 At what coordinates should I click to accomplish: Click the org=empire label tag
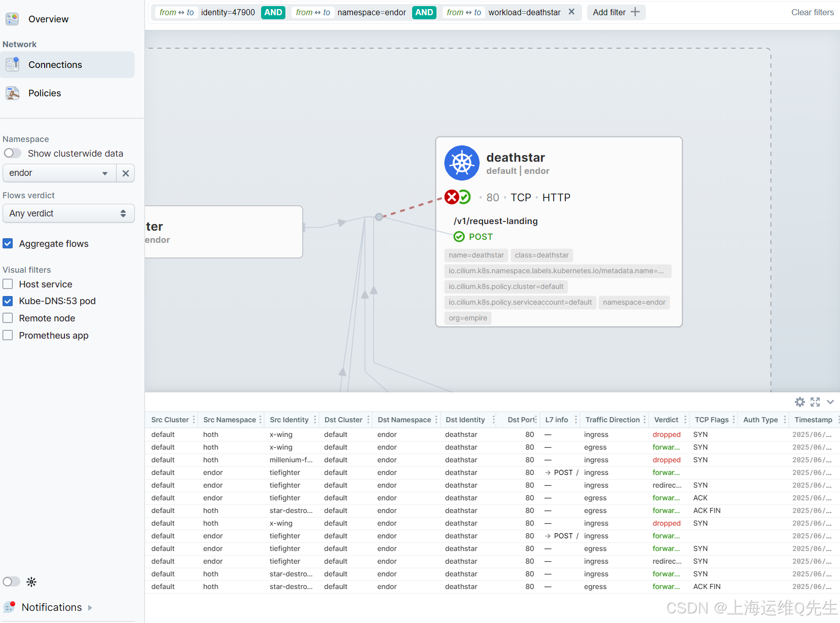[468, 318]
